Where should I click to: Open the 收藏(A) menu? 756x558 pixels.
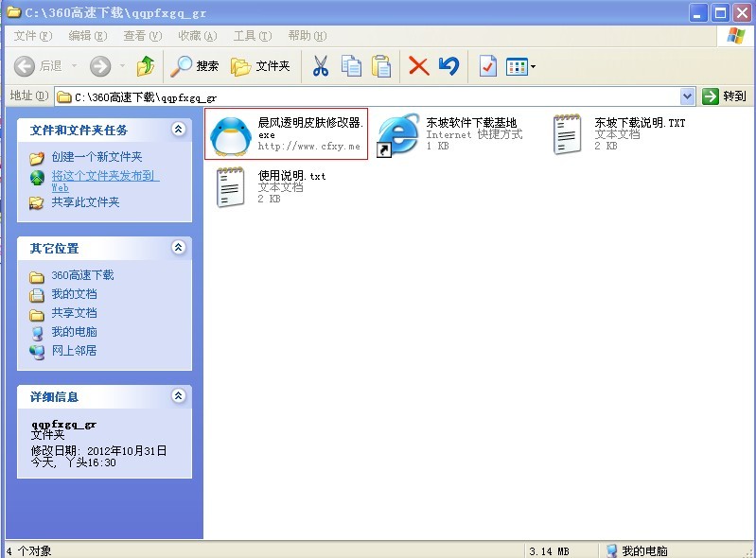click(x=197, y=36)
